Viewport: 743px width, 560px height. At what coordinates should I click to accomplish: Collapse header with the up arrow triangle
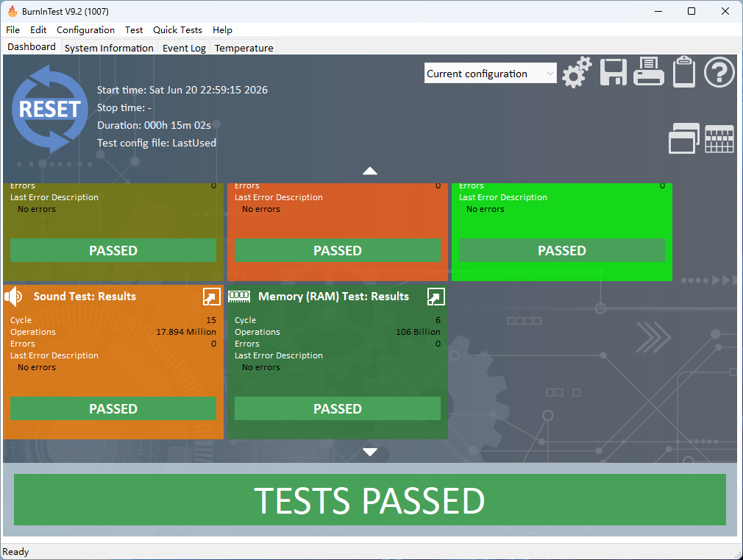click(x=369, y=171)
